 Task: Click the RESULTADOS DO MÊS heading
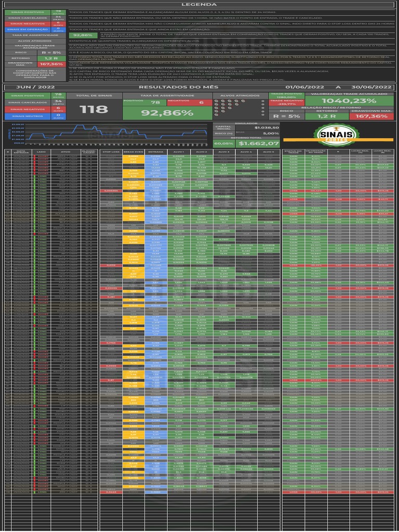pos(167,87)
